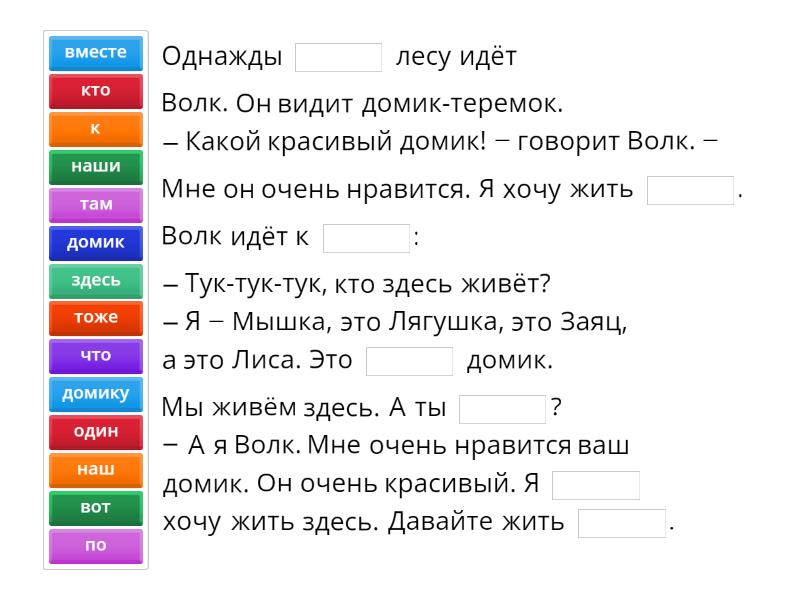
Task: Pick the orange 'к' word tile
Action: point(96,128)
